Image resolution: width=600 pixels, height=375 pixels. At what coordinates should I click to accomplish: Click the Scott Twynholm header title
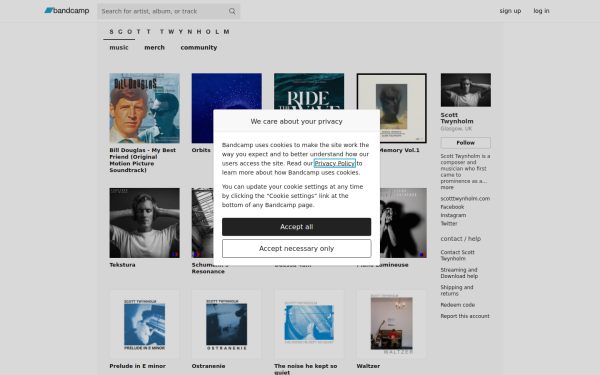pos(170,32)
